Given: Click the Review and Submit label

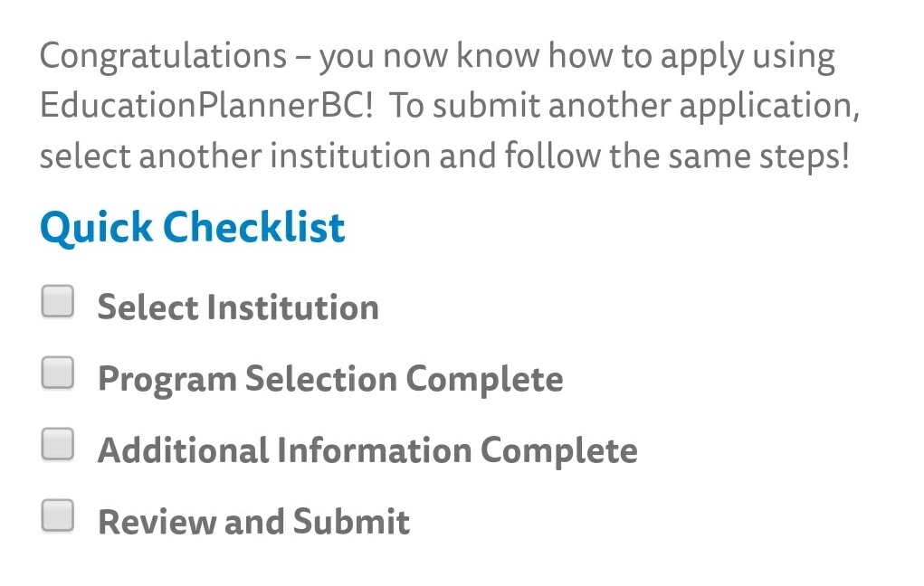Looking at the screenshot, I should click(253, 521).
